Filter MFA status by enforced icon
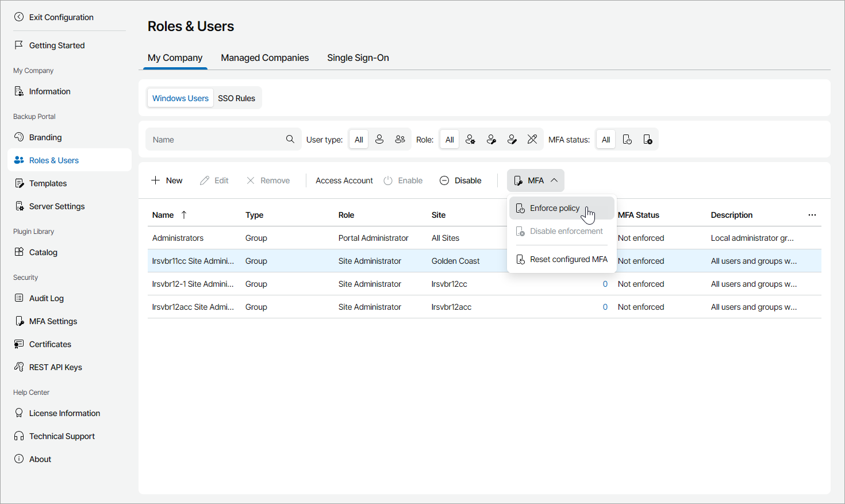This screenshot has width=845, height=504. [x=627, y=140]
